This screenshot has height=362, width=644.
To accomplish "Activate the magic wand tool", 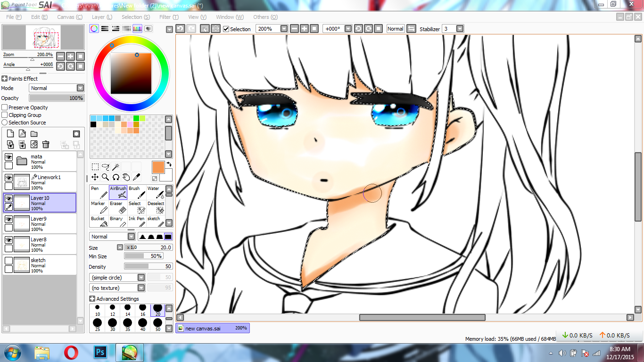I will pos(116,166).
